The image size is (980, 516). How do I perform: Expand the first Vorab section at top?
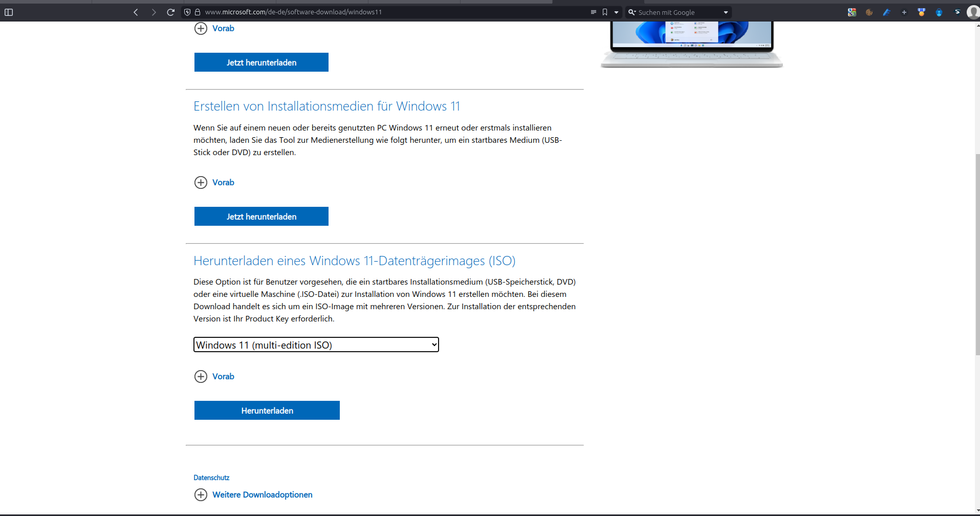pos(214,28)
